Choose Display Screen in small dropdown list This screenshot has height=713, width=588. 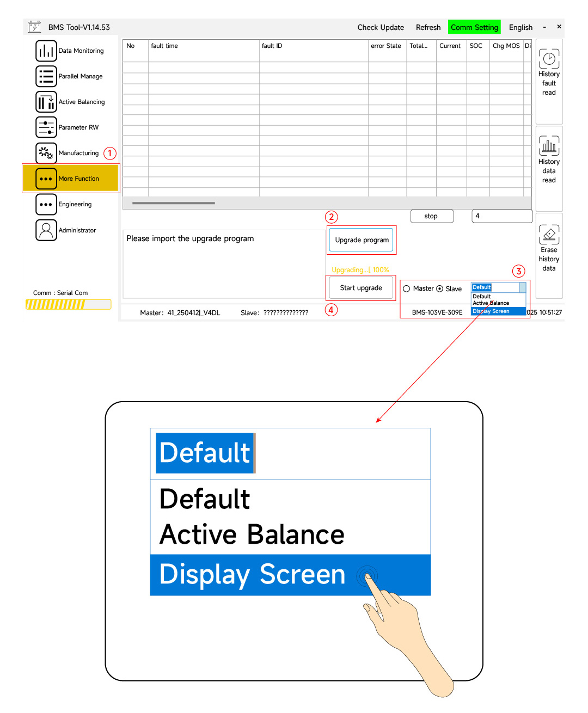[491, 311]
